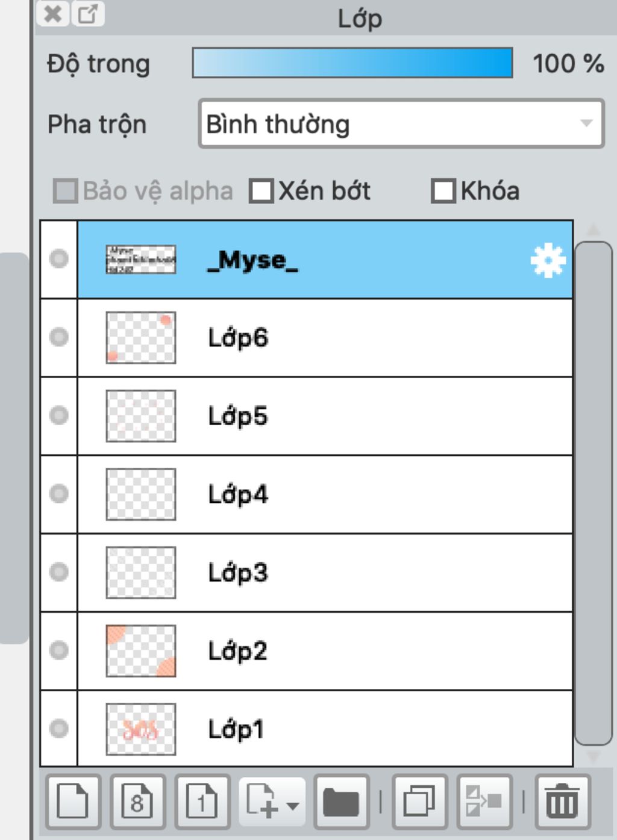The height and width of the screenshot is (840, 617).
Task: Create a new layer folder
Action: point(341,801)
